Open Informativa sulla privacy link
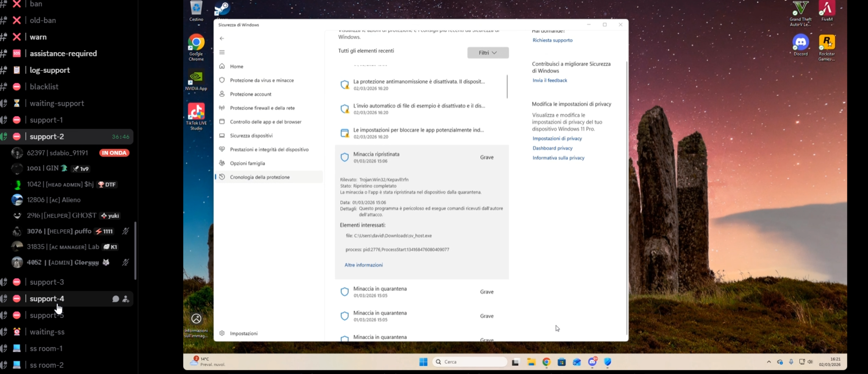868x374 pixels. point(558,158)
